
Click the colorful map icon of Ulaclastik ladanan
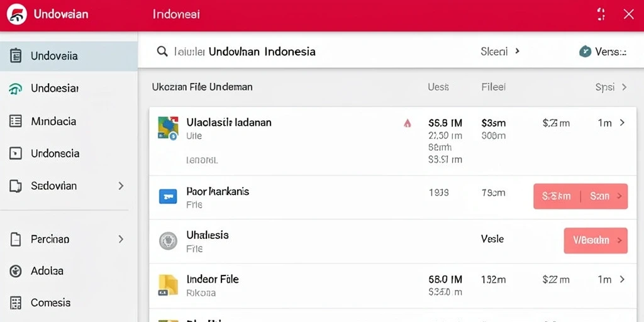point(168,128)
